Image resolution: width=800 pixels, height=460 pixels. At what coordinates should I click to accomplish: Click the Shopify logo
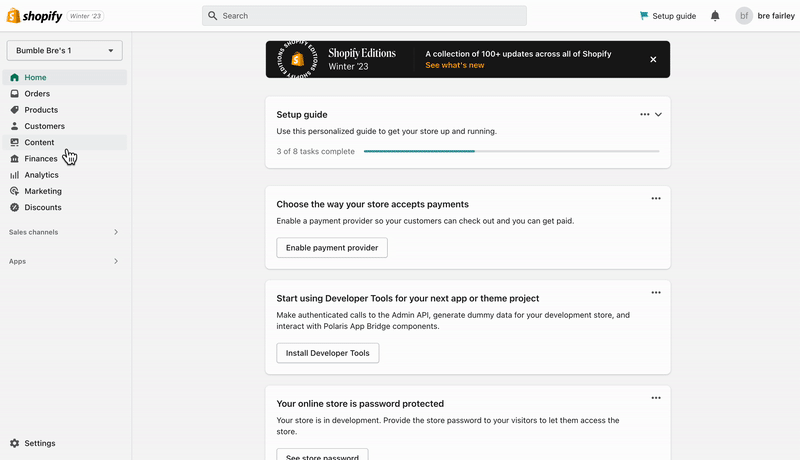coord(34,16)
